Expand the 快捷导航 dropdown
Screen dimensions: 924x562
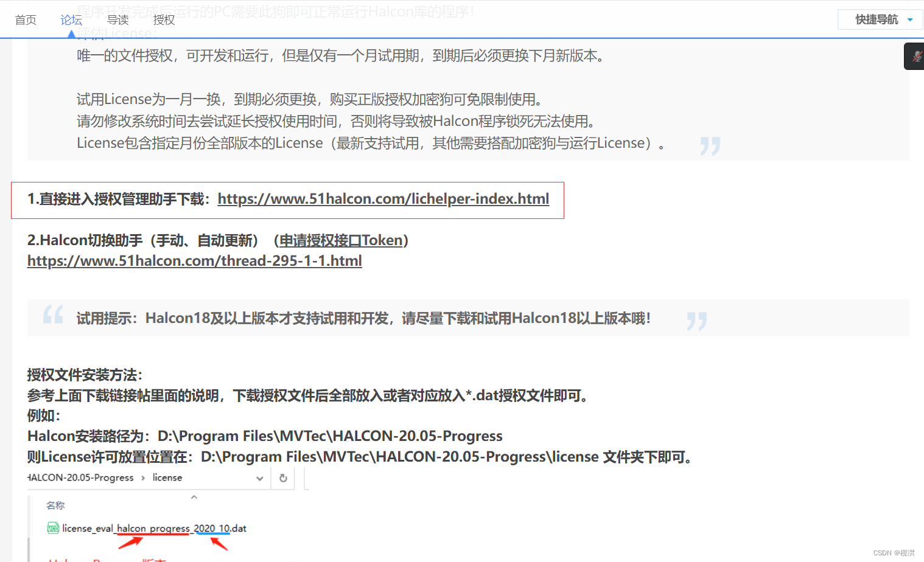[880, 19]
